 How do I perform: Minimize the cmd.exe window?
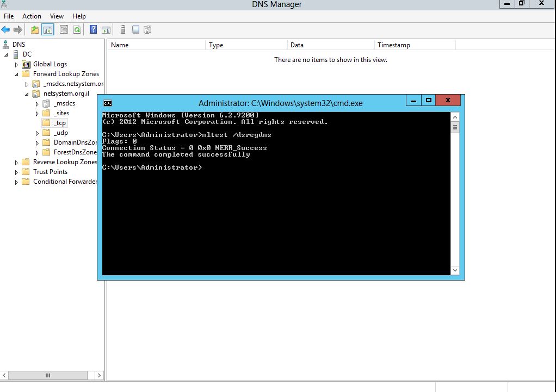click(x=413, y=101)
